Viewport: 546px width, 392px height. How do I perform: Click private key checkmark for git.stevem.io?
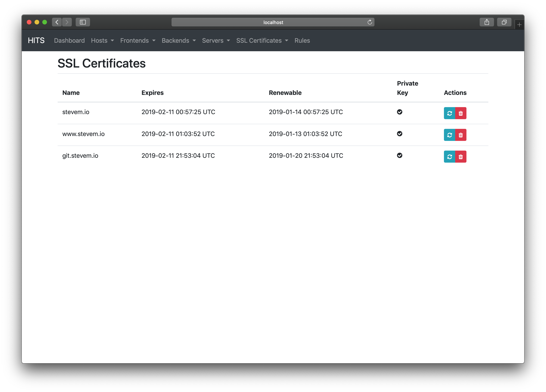399,156
